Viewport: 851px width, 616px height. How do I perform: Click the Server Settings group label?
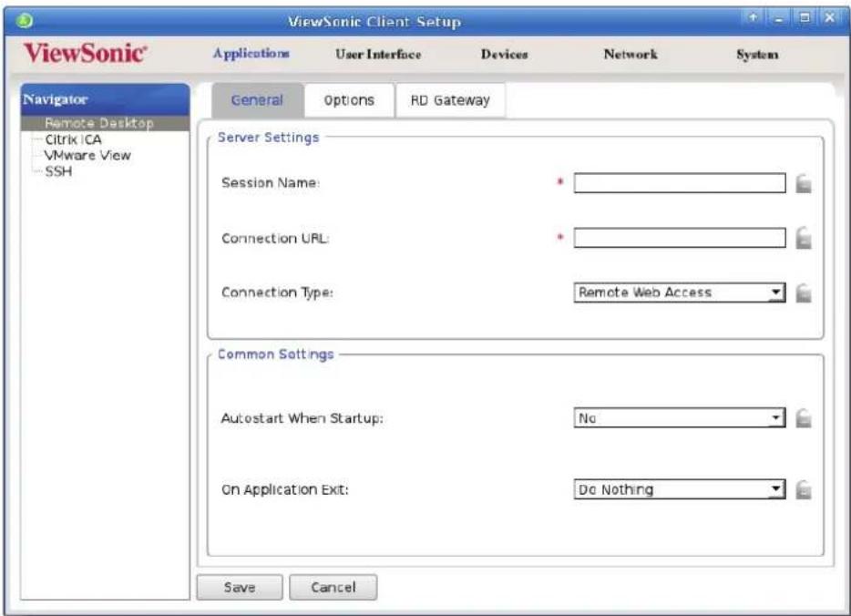(x=268, y=138)
